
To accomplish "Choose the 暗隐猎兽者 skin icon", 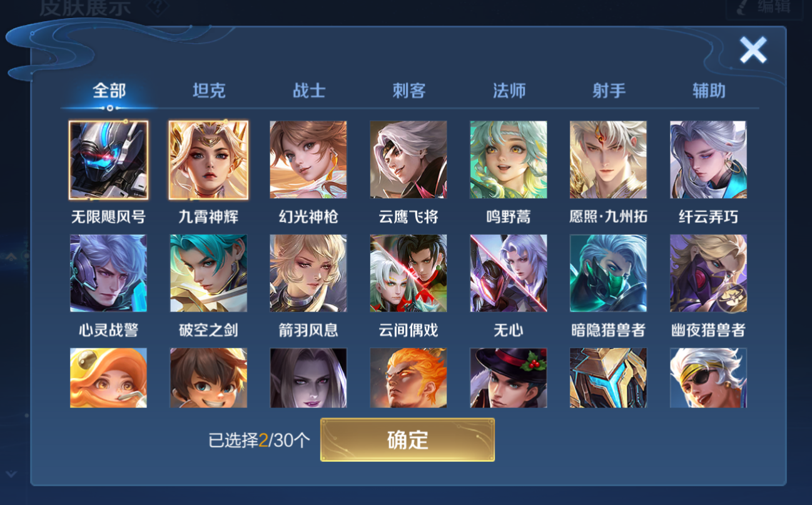I will 608,273.
